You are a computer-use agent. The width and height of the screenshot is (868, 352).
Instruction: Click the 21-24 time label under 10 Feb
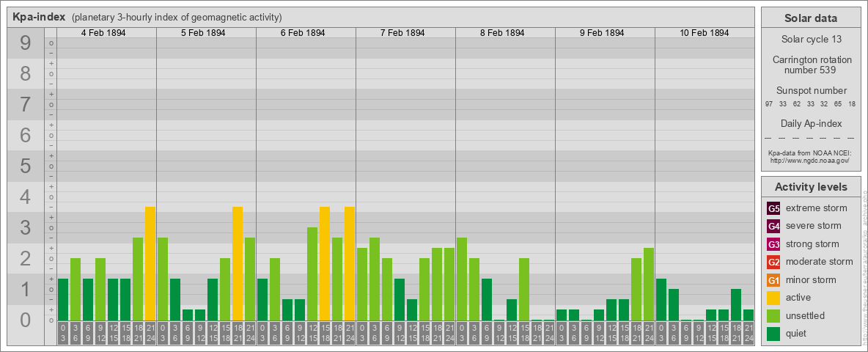click(749, 334)
